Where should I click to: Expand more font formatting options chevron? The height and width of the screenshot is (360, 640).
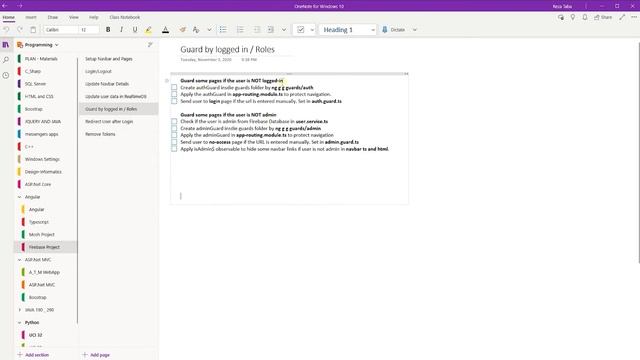point(209,30)
